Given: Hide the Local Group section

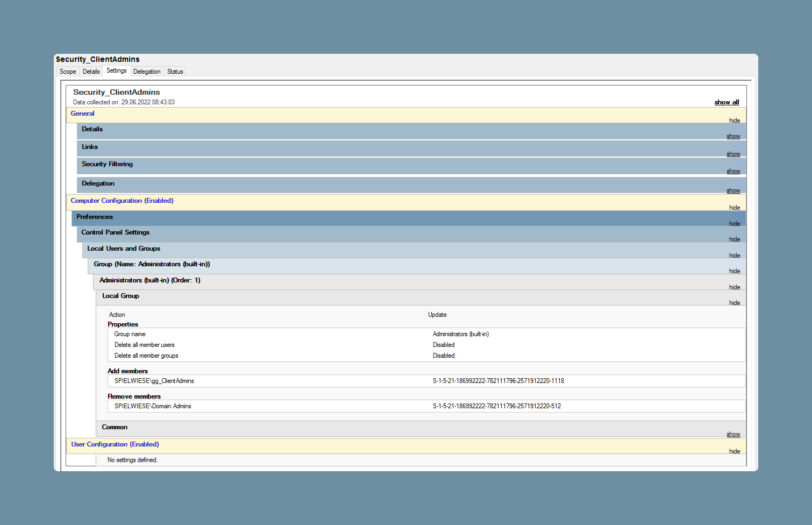Looking at the screenshot, I should tap(735, 303).
